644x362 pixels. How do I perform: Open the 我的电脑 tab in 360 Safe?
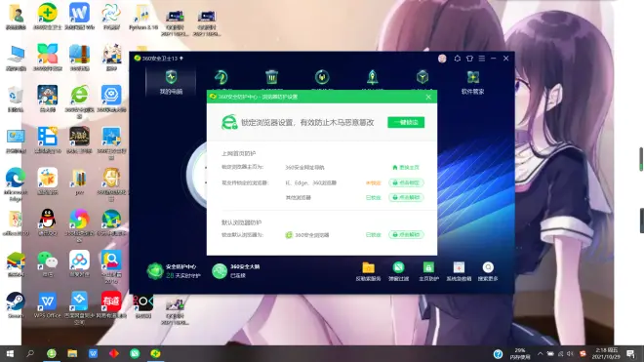coord(171,82)
